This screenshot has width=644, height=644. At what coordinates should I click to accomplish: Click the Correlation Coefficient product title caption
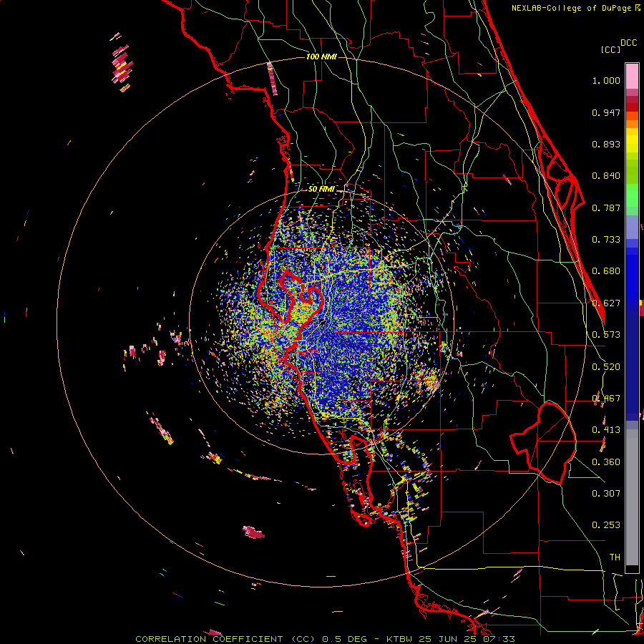(x=225, y=639)
